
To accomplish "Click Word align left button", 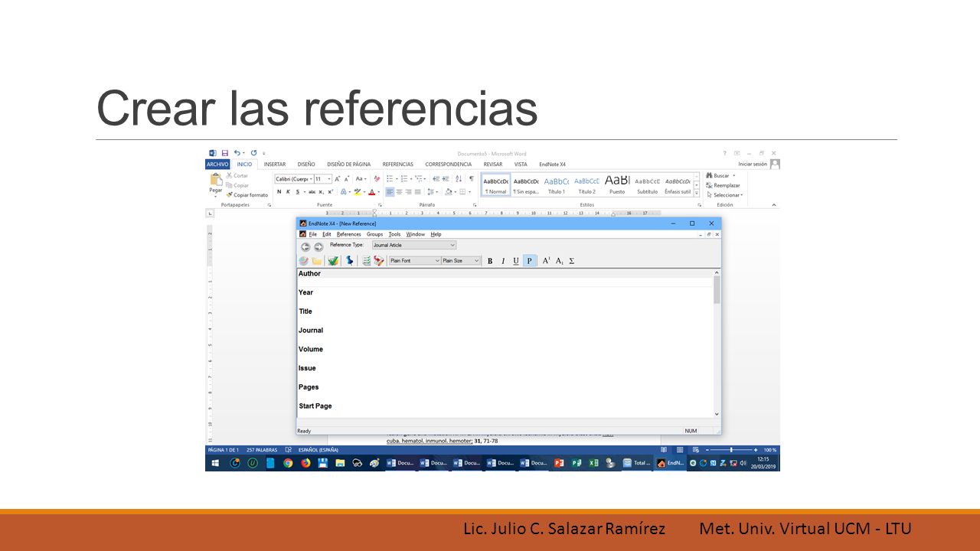I will [x=390, y=192].
